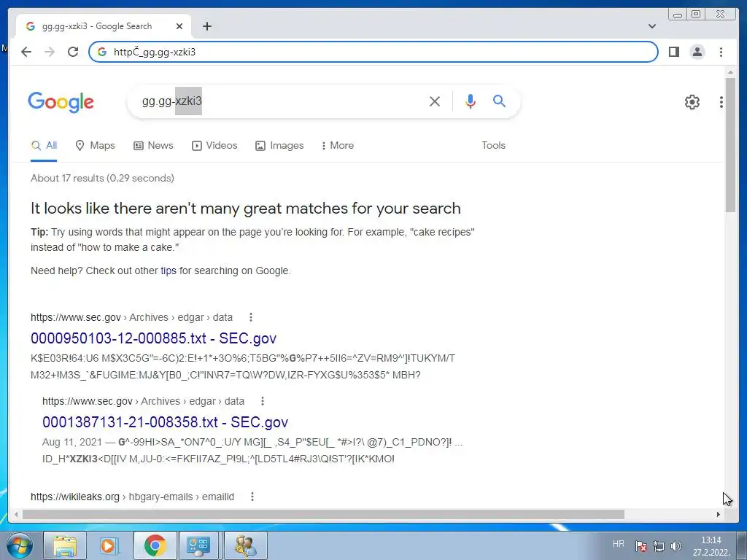The image size is (747, 560).
Task: Switch to Maps results tab
Action: pos(96,146)
